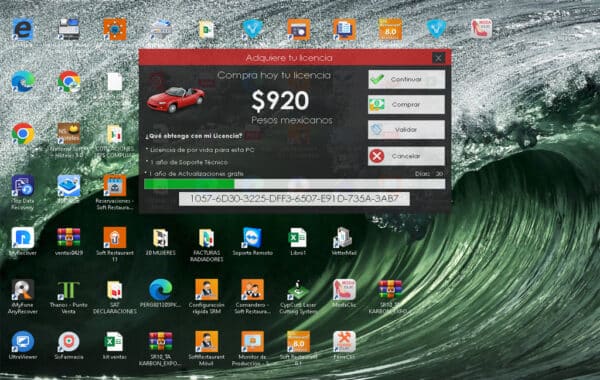Open the Internet Explorer desktop icon

coord(23,29)
